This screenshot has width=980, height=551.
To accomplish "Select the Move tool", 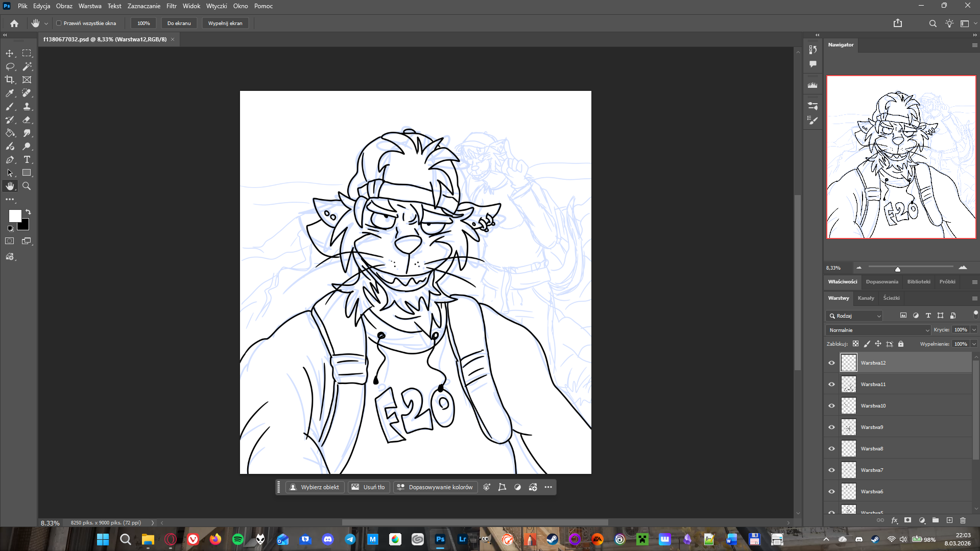I will (10, 53).
